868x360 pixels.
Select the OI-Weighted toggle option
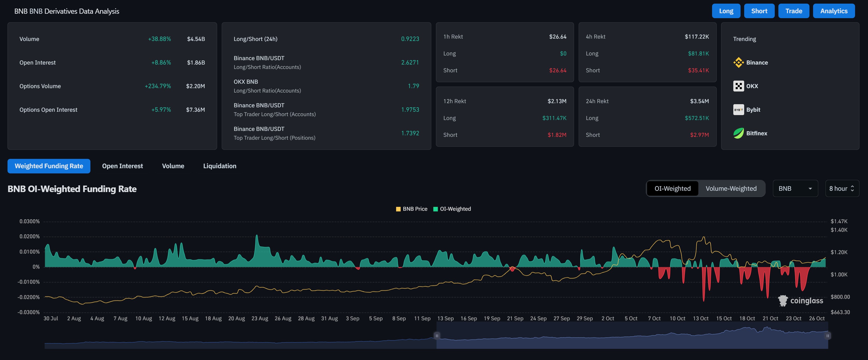(x=672, y=188)
